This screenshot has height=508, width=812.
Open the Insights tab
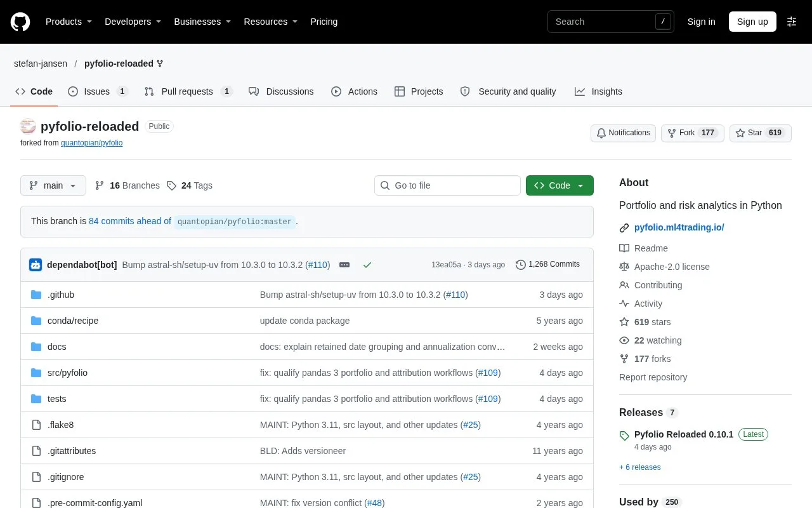click(598, 91)
